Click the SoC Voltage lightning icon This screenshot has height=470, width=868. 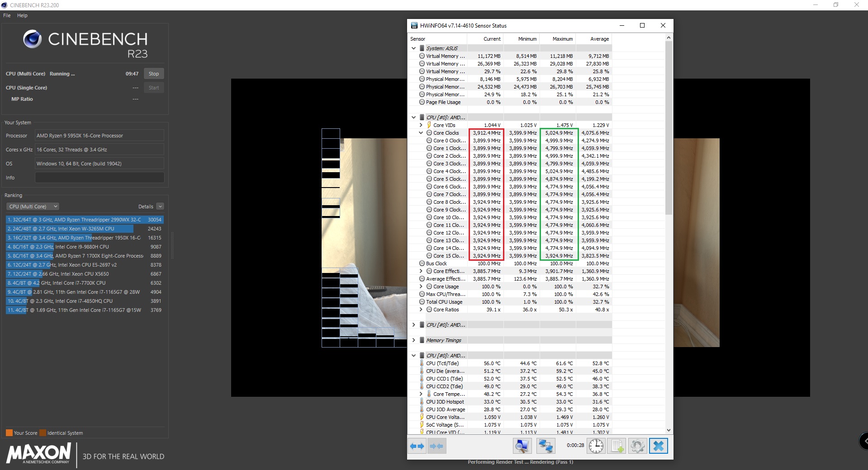[x=422, y=425]
